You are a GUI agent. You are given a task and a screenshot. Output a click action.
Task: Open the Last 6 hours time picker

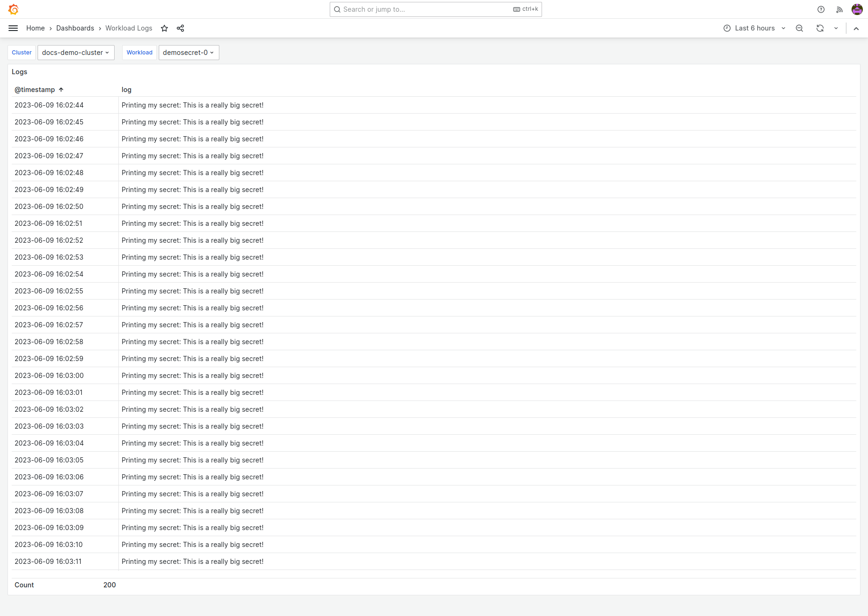754,28
